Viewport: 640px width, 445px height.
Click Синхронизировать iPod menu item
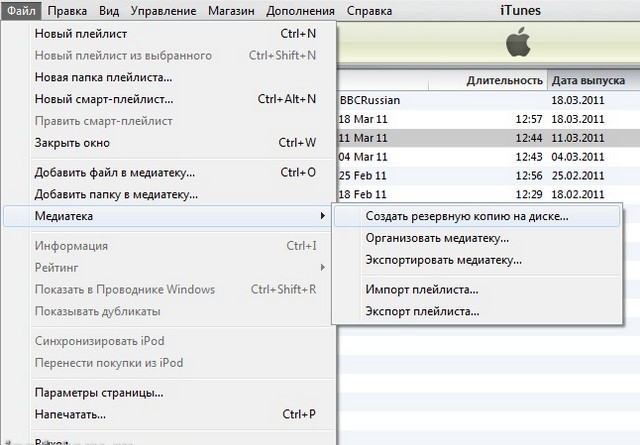pos(176,341)
